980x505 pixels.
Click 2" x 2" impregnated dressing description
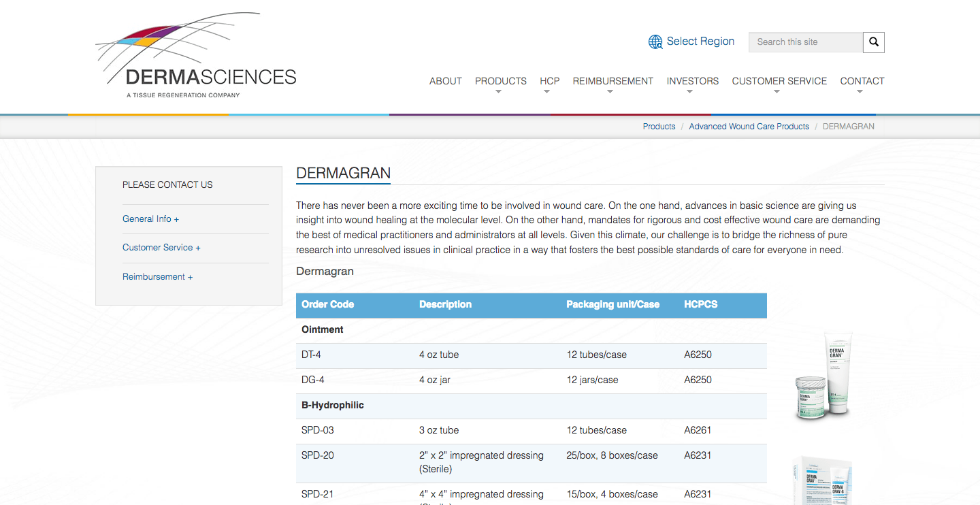[481, 462]
